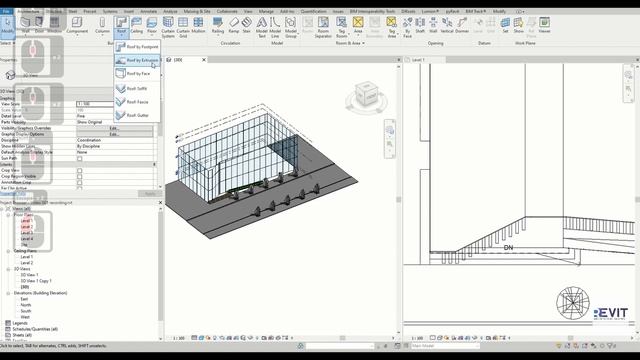Open the South elevation view
The image size is (640, 360).
[x=26, y=311]
